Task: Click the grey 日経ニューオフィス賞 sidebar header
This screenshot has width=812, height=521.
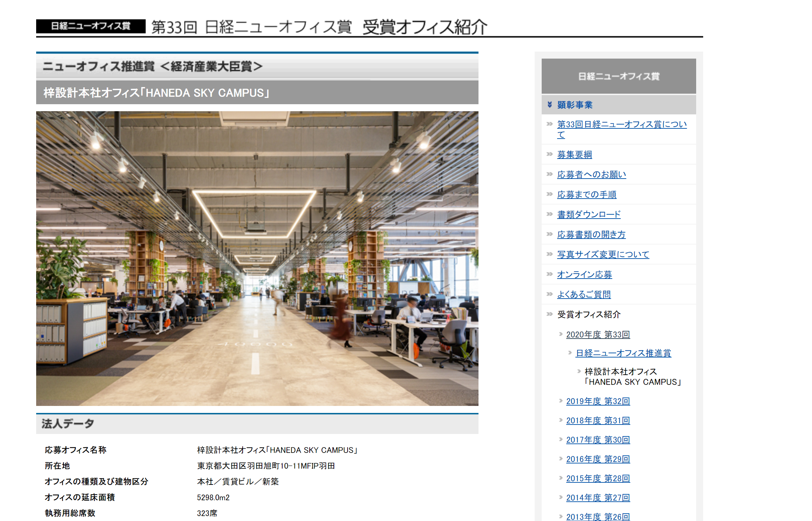Action: pyautogui.click(x=619, y=76)
